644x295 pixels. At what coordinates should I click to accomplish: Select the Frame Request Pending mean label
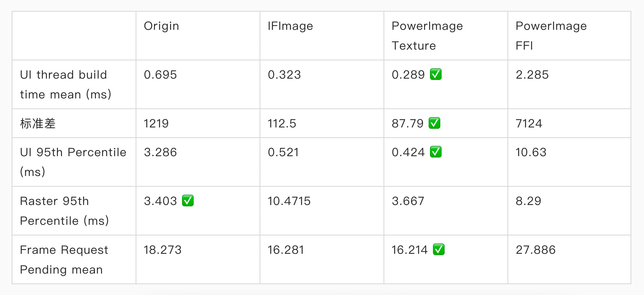64,259
